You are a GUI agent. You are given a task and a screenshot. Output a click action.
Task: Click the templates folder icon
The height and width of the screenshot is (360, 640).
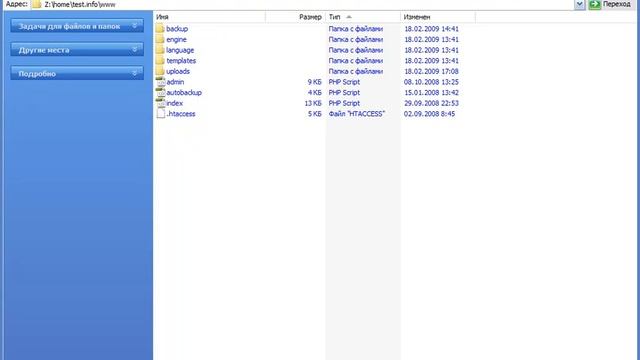(x=160, y=60)
